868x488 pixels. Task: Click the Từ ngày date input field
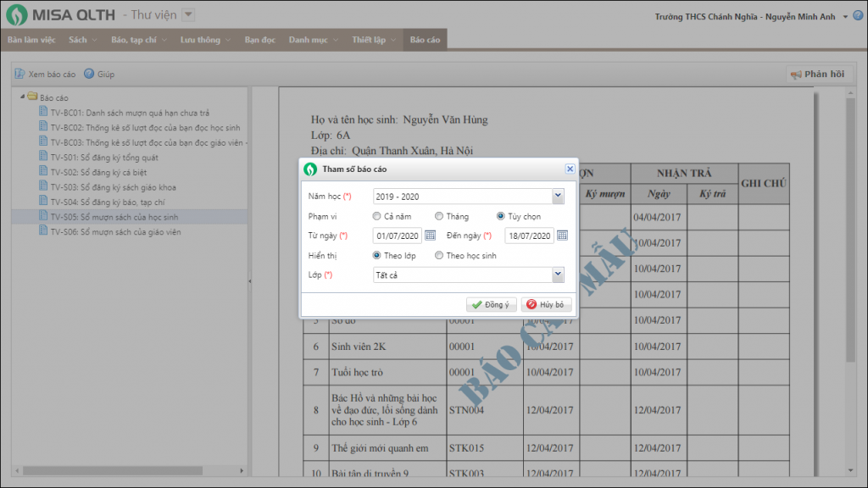pyautogui.click(x=397, y=236)
